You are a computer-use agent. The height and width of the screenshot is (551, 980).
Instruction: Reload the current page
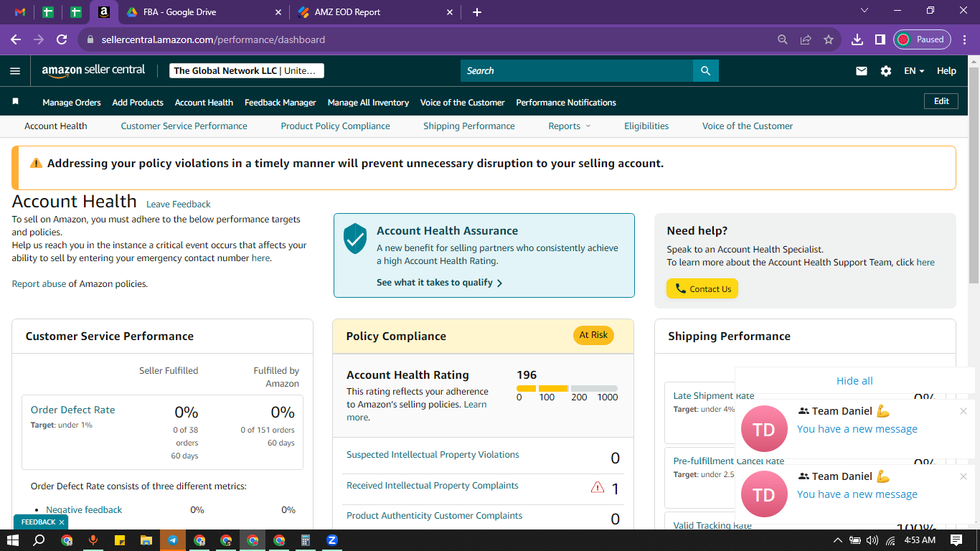62,39
